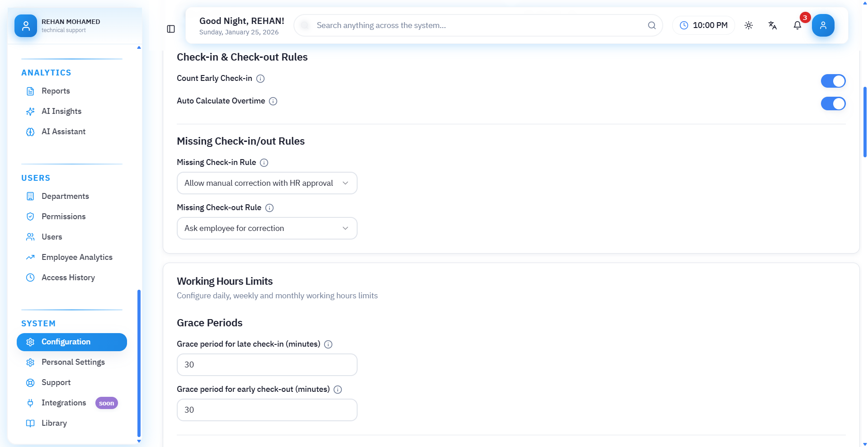
Task: Open the language translation icon
Action: (773, 25)
